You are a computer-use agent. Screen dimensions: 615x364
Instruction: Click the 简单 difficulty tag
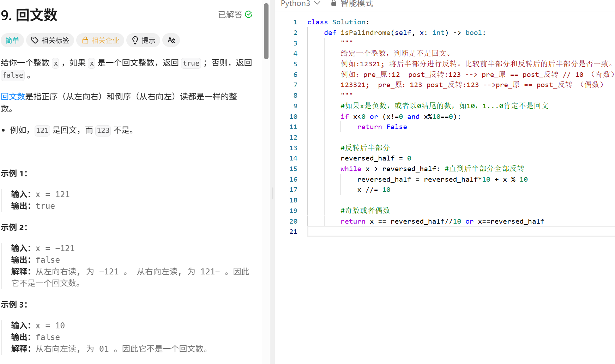12,40
